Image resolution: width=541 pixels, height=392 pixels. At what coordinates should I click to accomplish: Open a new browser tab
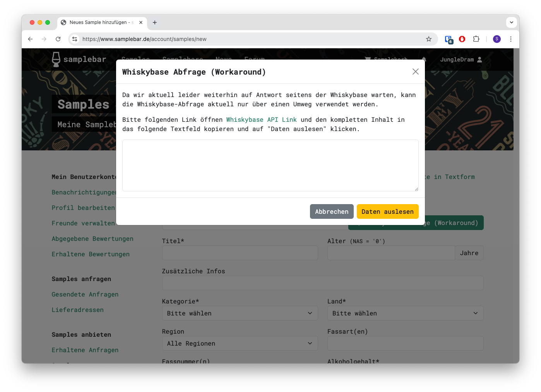click(x=155, y=22)
